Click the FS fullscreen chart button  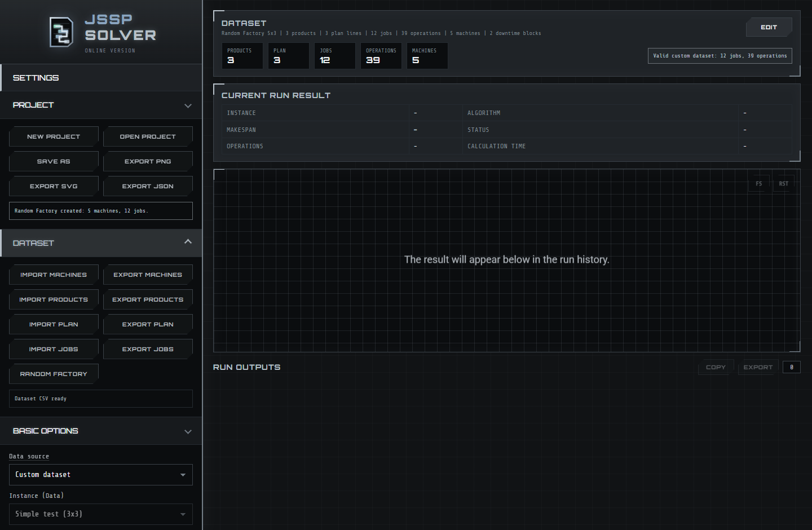click(x=758, y=184)
